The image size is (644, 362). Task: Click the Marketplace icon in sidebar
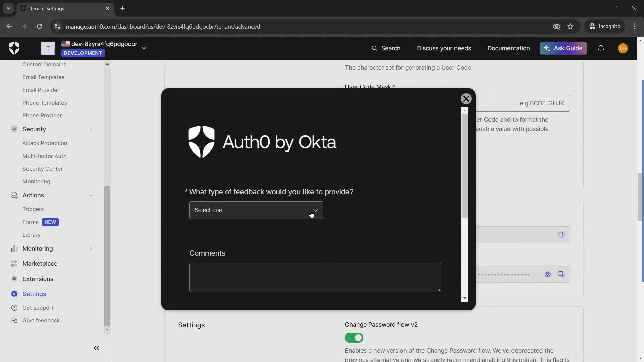[14, 263]
